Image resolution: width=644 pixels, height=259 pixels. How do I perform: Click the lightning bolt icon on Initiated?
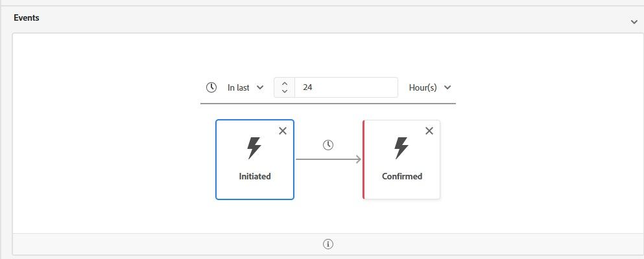[254, 148]
